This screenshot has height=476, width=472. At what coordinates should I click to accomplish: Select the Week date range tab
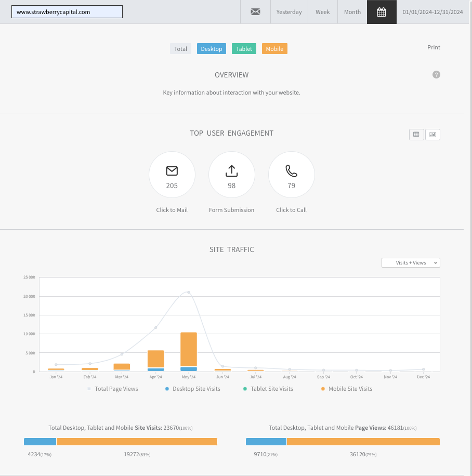323,12
